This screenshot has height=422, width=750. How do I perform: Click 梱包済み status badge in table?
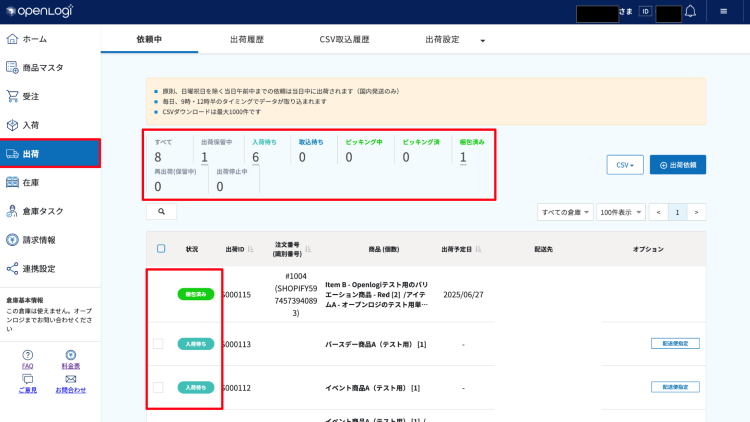point(196,294)
